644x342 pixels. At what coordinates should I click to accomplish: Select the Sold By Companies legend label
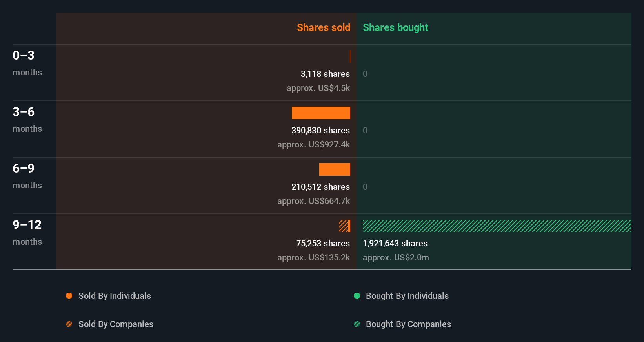click(116, 324)
